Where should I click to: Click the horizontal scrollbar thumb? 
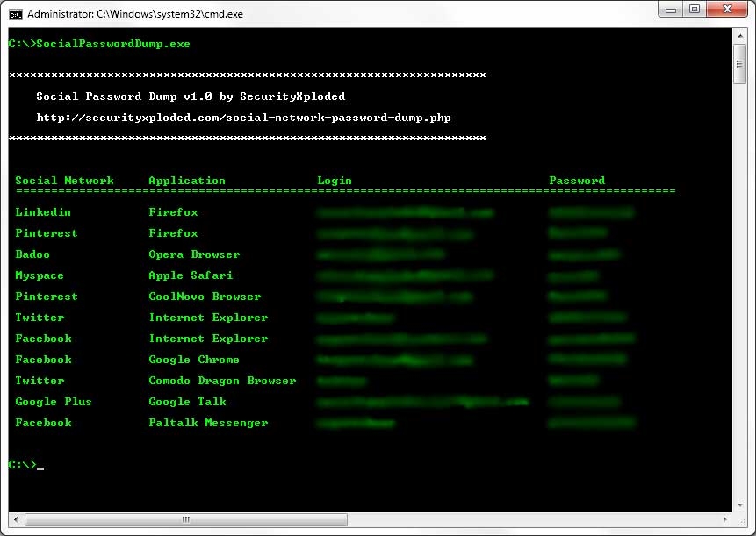[186, 519]
